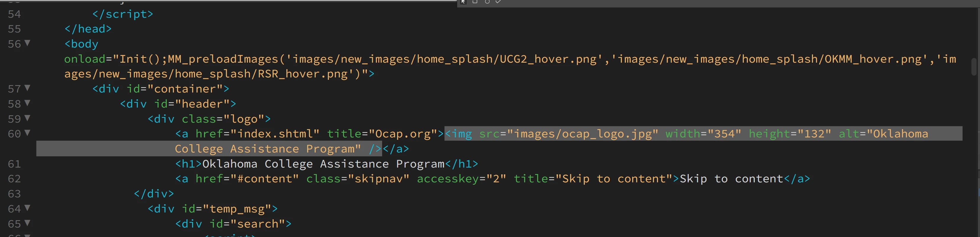Fold the header div on line 58

pos(27,103)
